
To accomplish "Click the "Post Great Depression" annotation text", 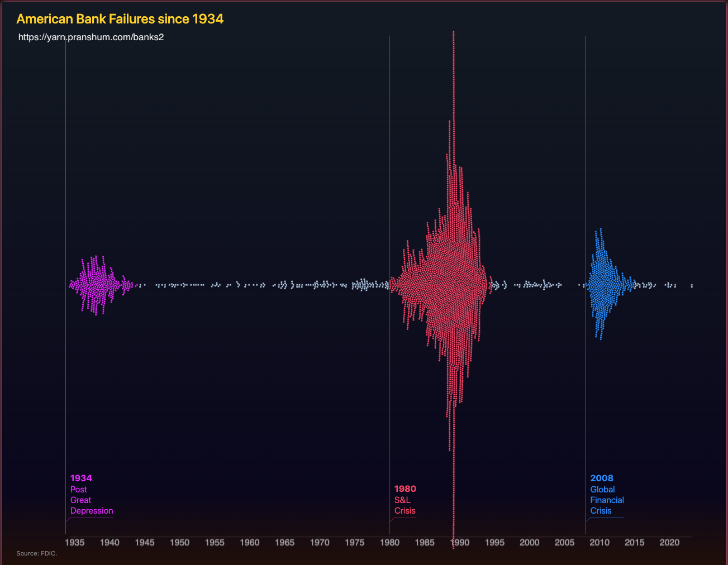I will (91, 500).
